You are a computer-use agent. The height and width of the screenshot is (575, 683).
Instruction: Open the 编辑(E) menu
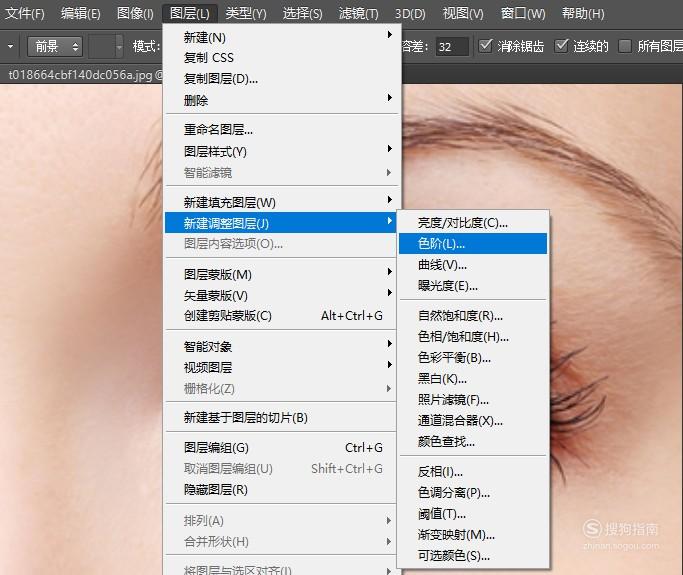coord(81,14)
